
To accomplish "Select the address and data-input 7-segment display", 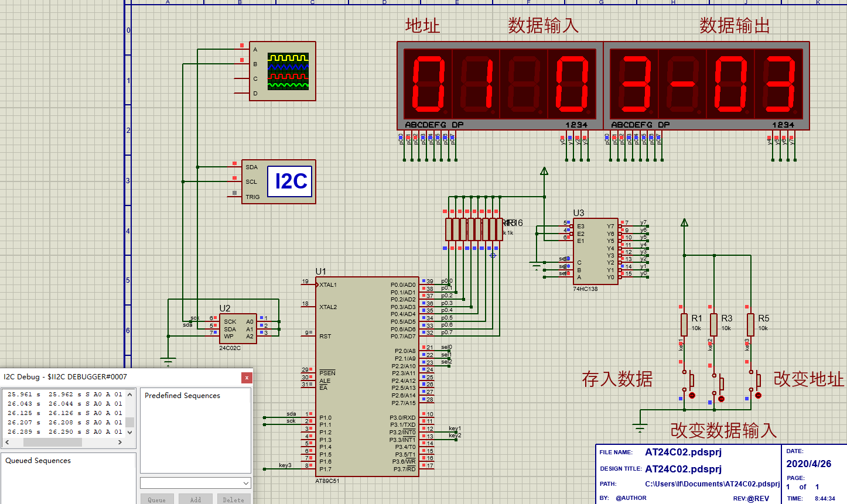I will [x=500, y=85].
